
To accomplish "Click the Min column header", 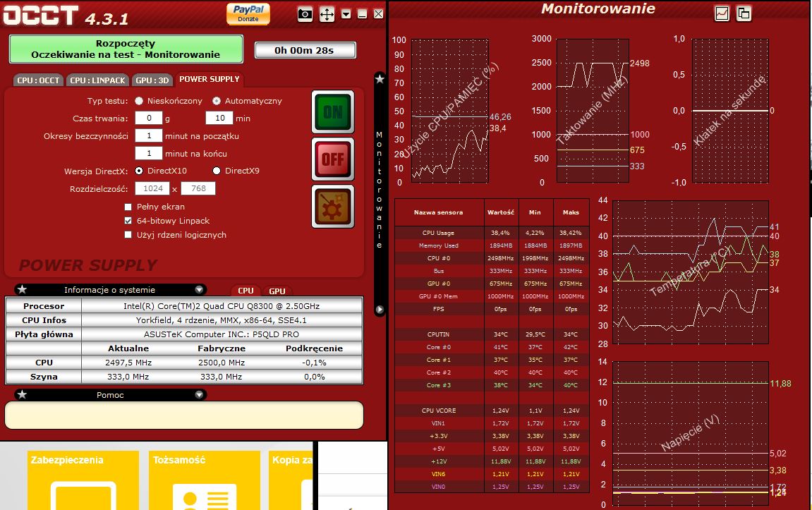I will tap(535, 212).
